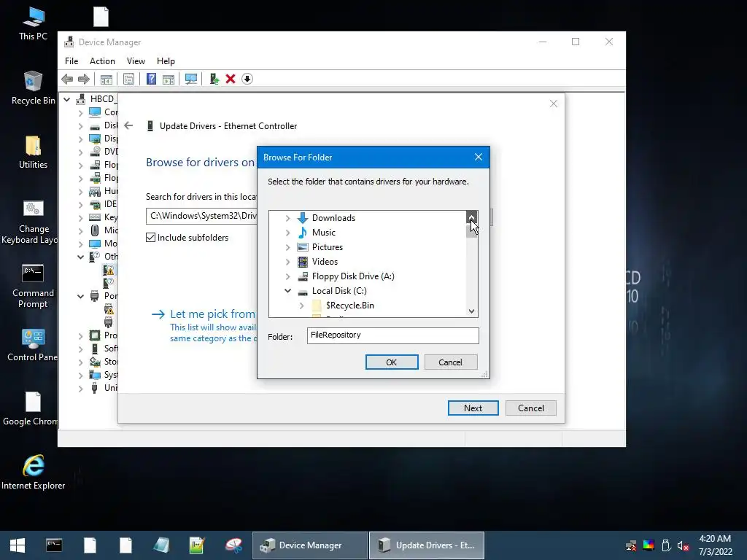Click the Disable device down-arrow icon
747x560 pixels.
tap(247, 79)
